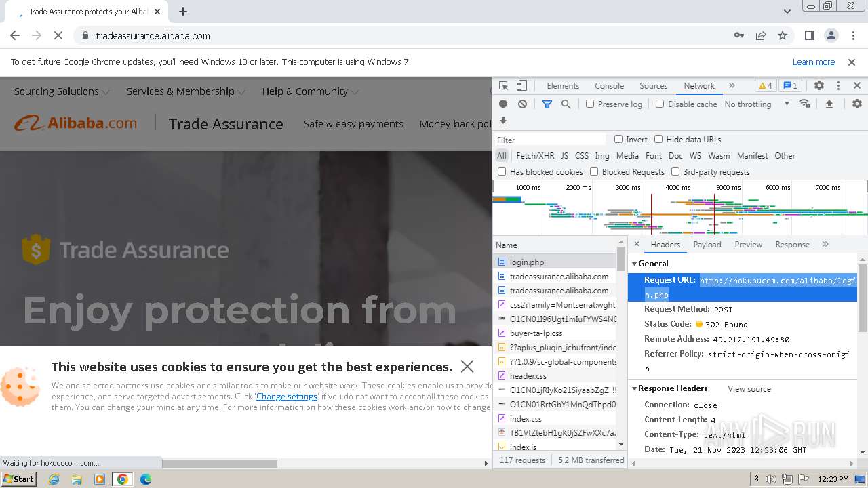Open Chrome main menu
The width and height of the screenshot is (868, 488).
click(852, 35)
